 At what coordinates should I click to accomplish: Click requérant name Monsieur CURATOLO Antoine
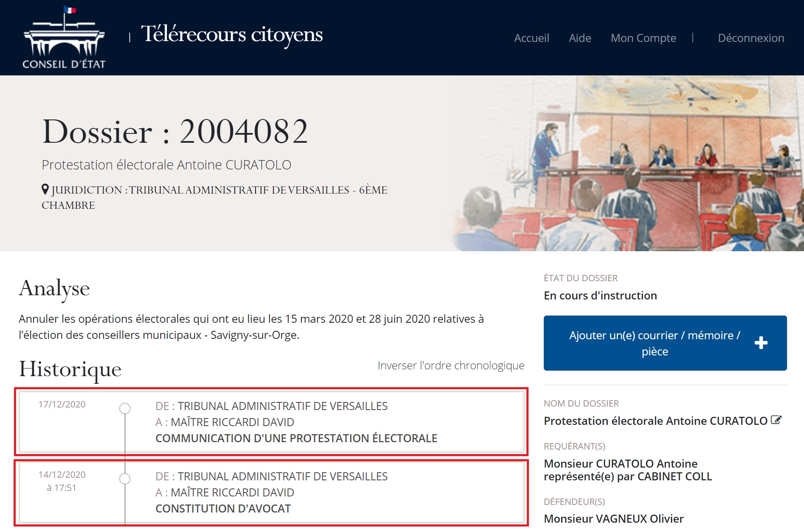[x=620, y=464]
